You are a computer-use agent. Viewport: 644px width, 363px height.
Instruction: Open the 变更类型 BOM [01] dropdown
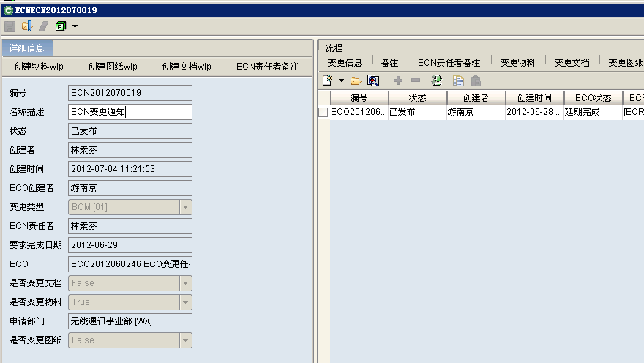coord(186,207)
